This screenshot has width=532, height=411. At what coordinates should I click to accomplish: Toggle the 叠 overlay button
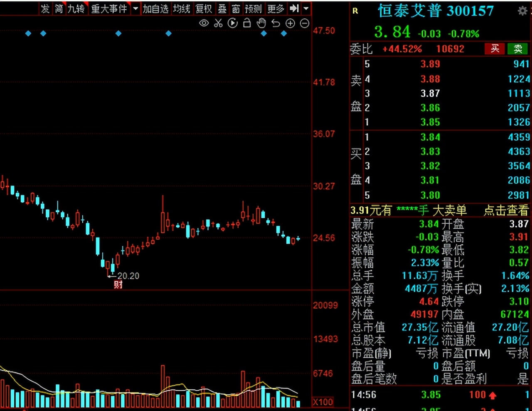click(222, 8)
